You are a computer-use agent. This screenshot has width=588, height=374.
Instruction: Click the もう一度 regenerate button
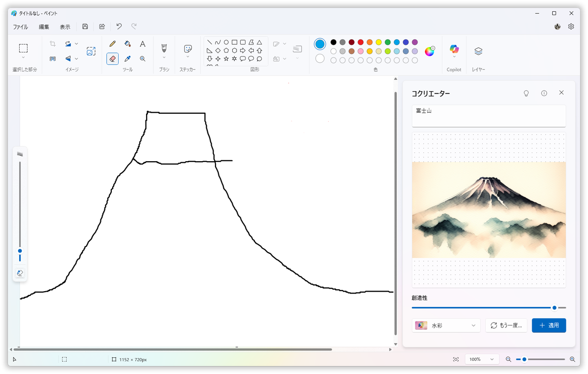(506, 325)
